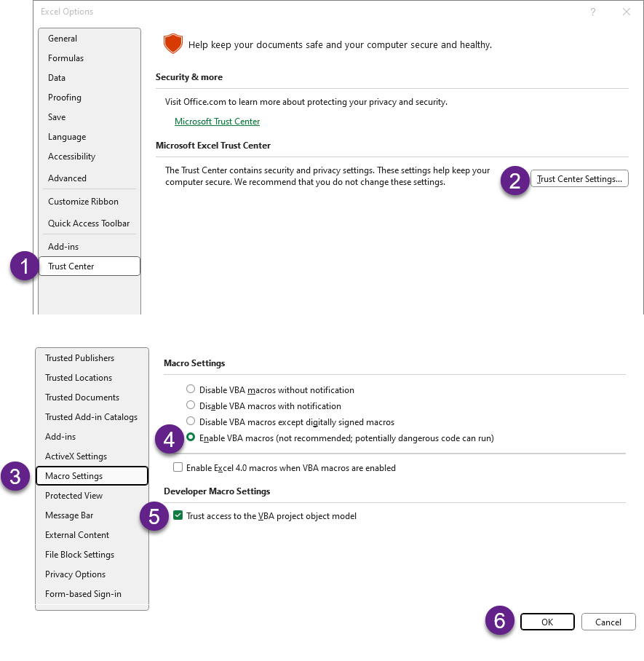This screenshot has height=661, width=644.
Task: Select Macro Settings category
Action: (74, 476)
